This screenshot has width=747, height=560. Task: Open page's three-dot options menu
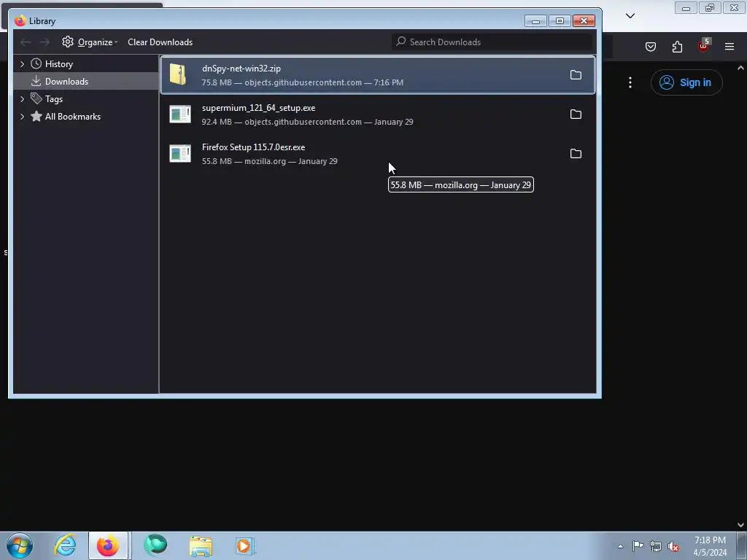630,82
